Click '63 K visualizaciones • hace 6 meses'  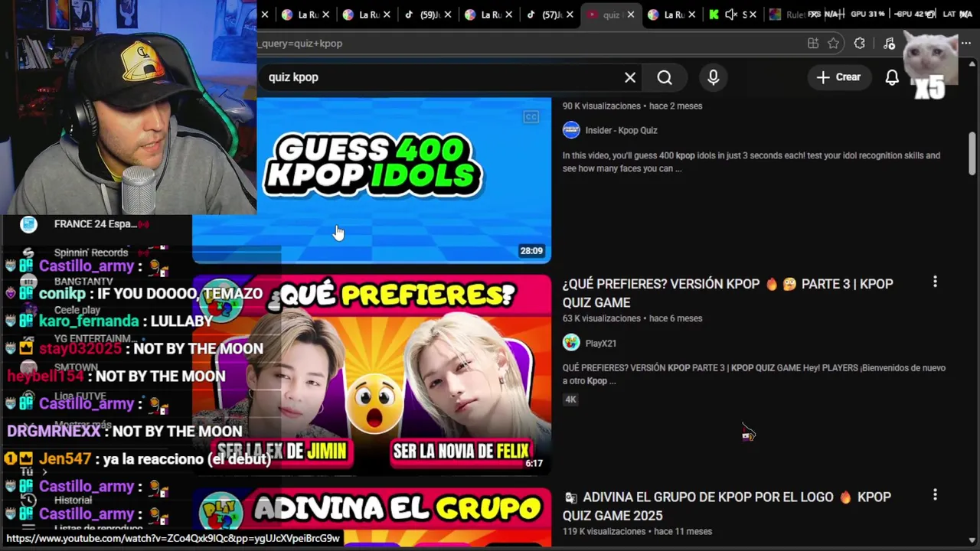[x=632, y=318]
